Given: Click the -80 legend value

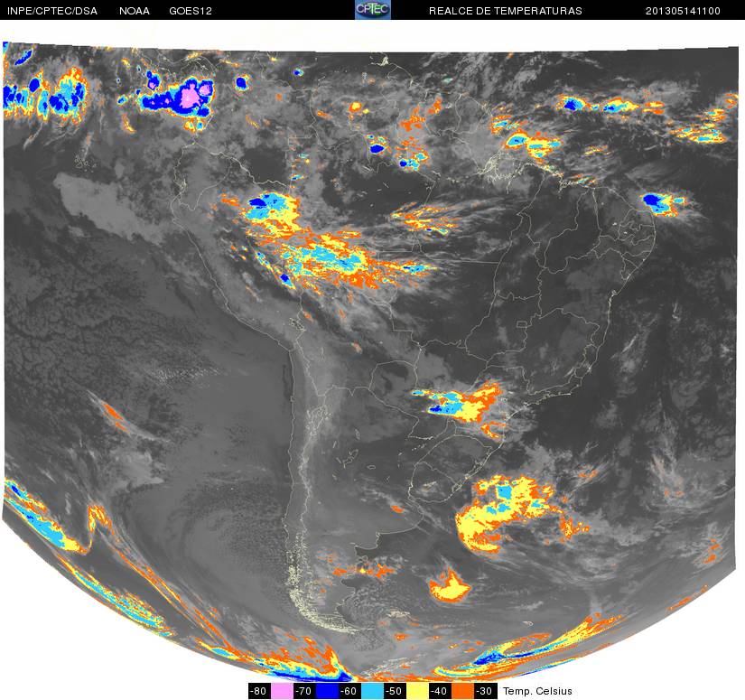Looking at the screenshot, I should 259,691.
